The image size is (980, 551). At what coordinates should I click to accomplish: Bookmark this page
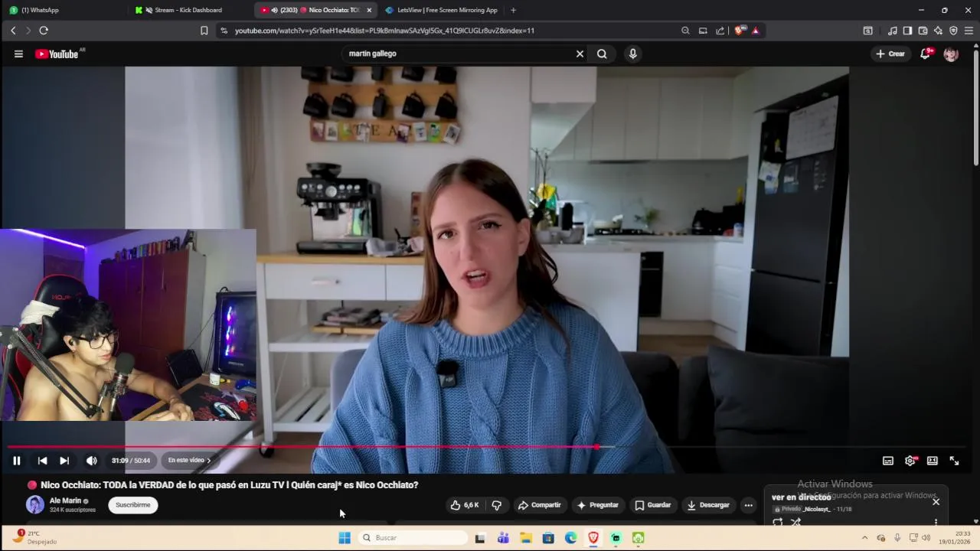[x=204, y=31]
